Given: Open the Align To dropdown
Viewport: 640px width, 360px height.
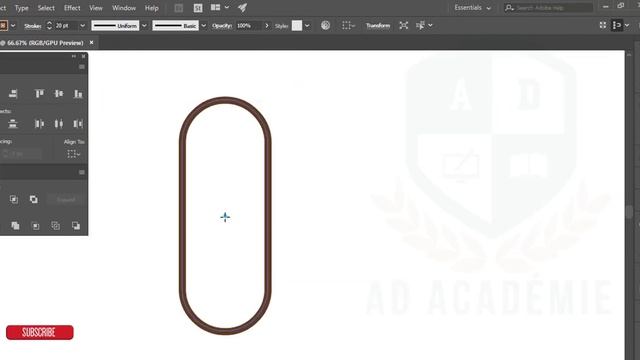Looking at the screenshot, I should [73, 154].
